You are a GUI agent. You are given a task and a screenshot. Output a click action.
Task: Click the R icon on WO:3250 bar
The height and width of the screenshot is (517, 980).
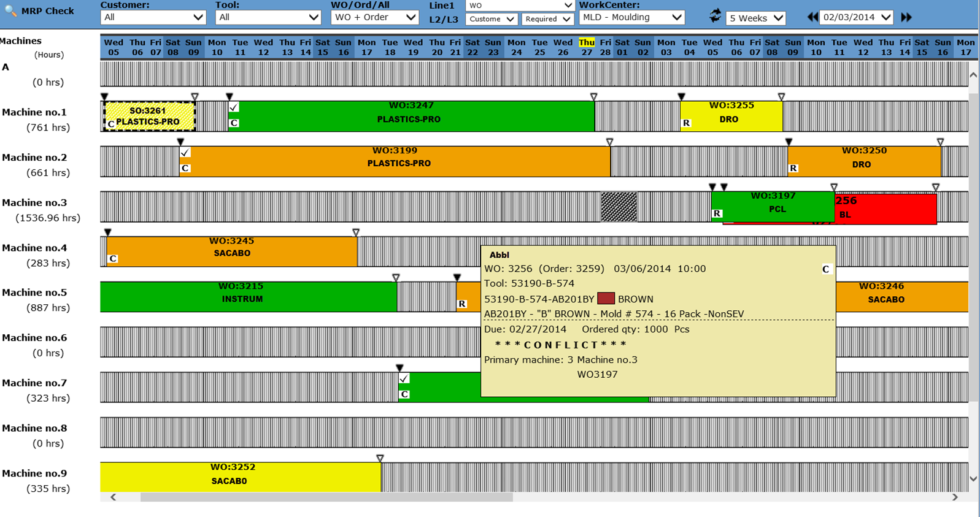coord(793,168)
